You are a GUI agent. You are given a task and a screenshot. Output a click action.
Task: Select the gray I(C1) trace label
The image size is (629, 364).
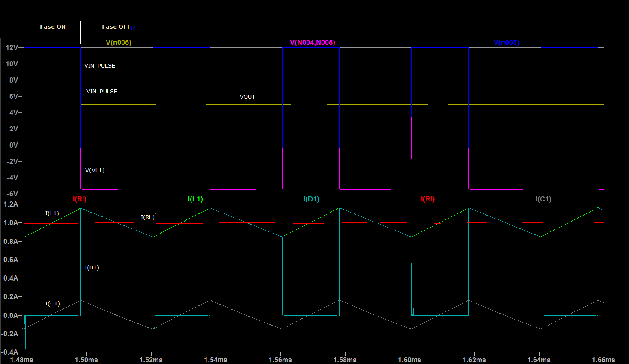(x=543, y=199)
